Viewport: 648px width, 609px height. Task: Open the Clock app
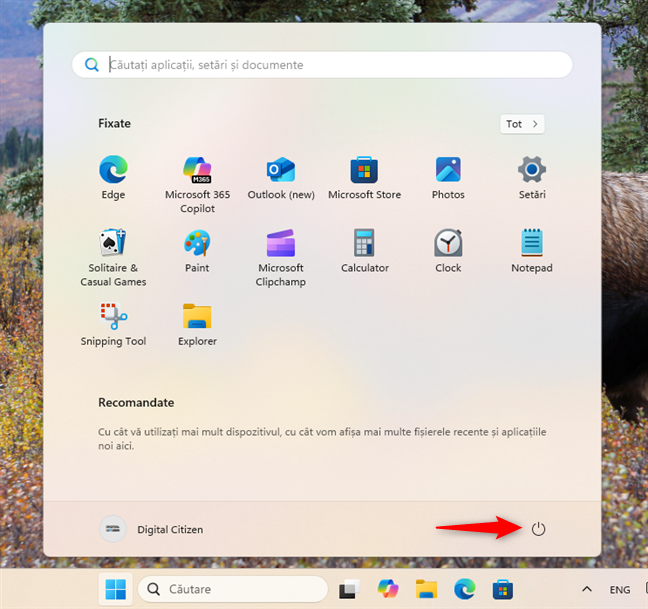(448, 251)
